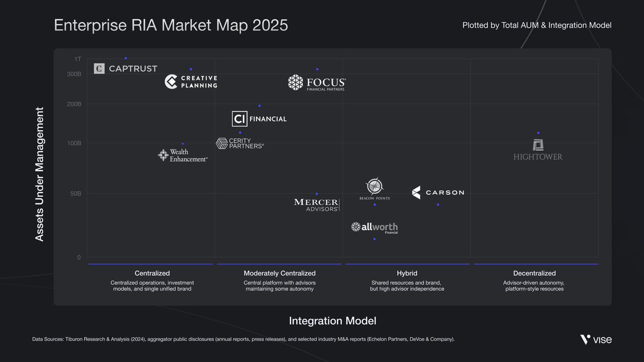Image resolution: width=644 pixels, height=362 pixels.
Task: Click the Moderately Centralized category label
Action: [x=280, y=274]
